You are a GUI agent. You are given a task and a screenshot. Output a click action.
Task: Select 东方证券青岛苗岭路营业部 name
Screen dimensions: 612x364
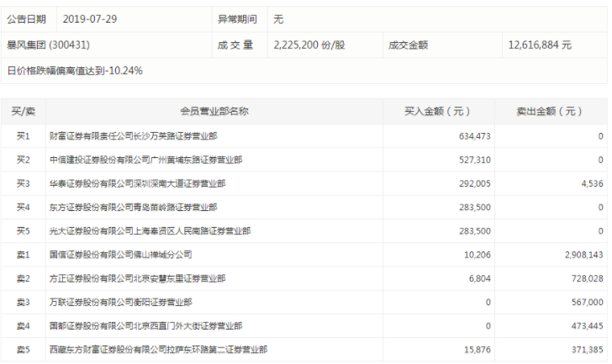(133, 208)
